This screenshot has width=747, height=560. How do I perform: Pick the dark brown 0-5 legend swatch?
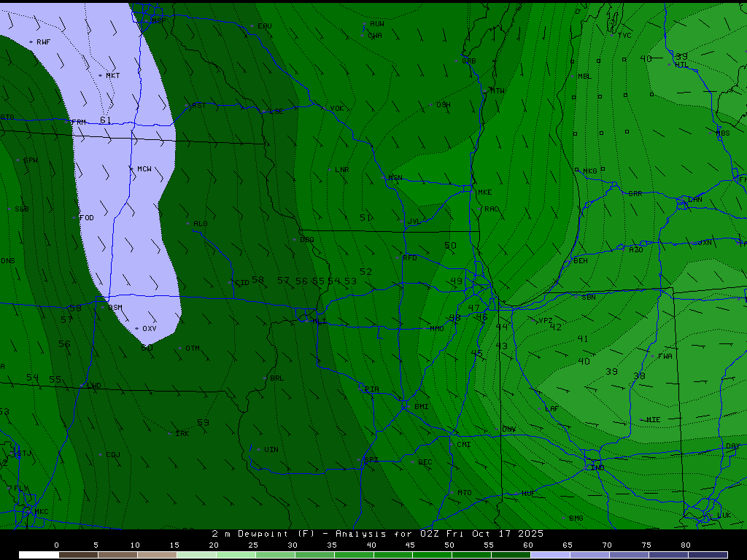point(78,555)
